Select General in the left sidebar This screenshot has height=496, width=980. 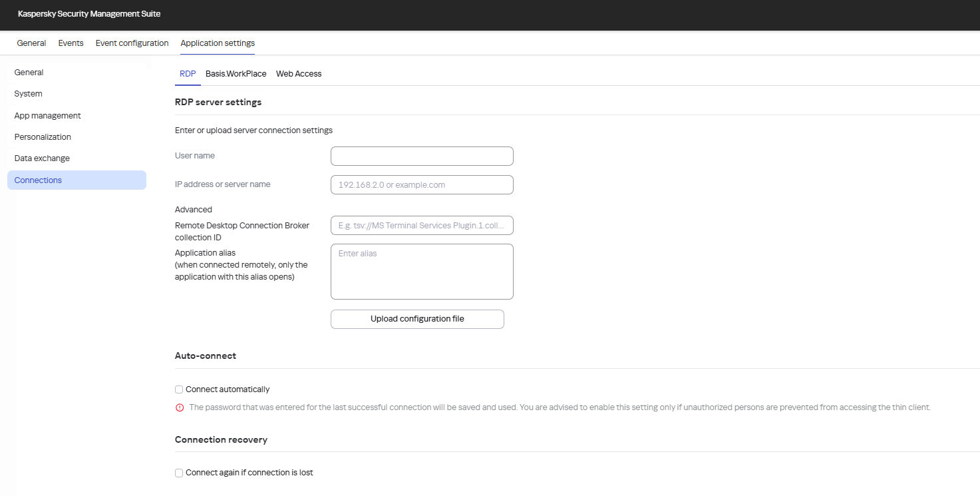[x=29, y=72]
